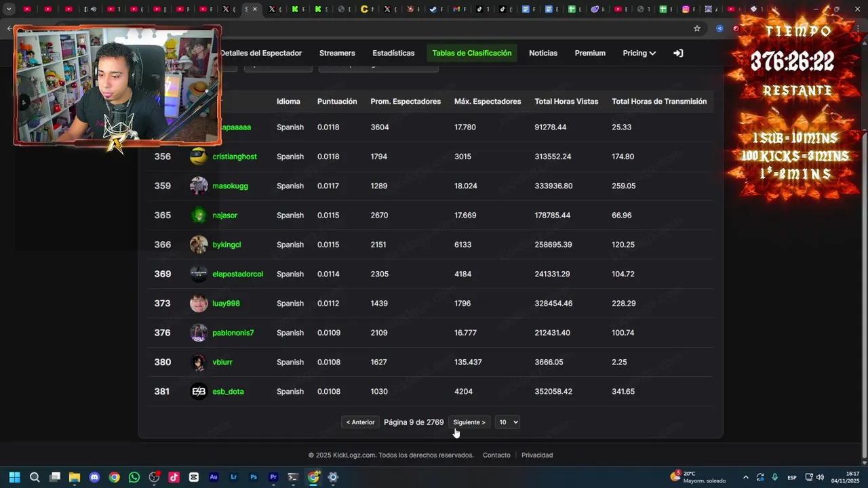Launch File Explorer from taskbar
868x488 pixels.
(x=75, y=477)
